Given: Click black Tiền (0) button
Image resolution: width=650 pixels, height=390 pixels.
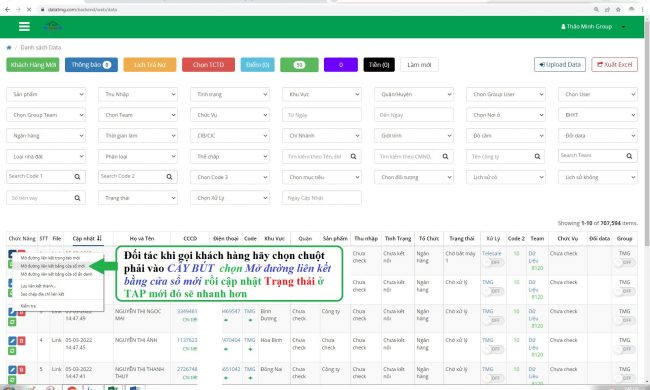Looking at the screenshot, I should pos(379,65).
